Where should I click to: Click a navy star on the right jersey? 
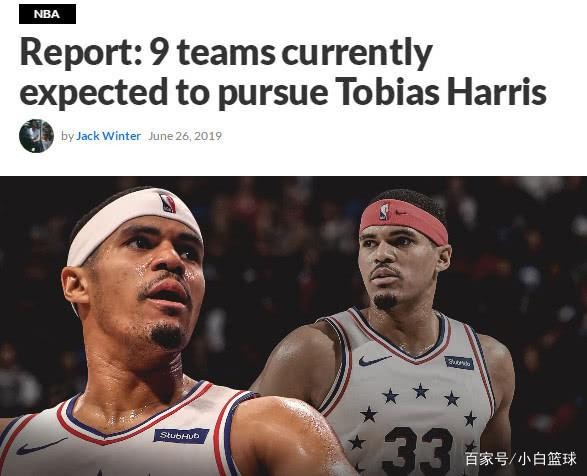tap(420, 391)
